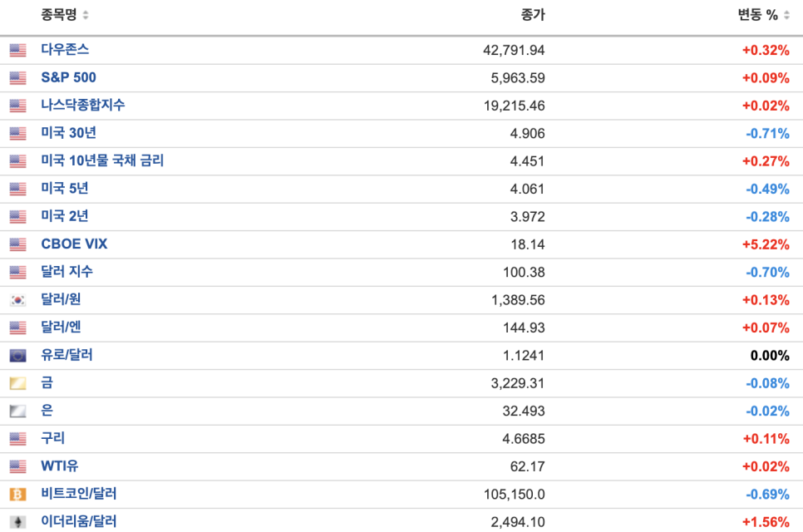Click the silver bar icon beside 은
Image resolution: width=803 pixels, height=532 pixels.
click(18, 410)
